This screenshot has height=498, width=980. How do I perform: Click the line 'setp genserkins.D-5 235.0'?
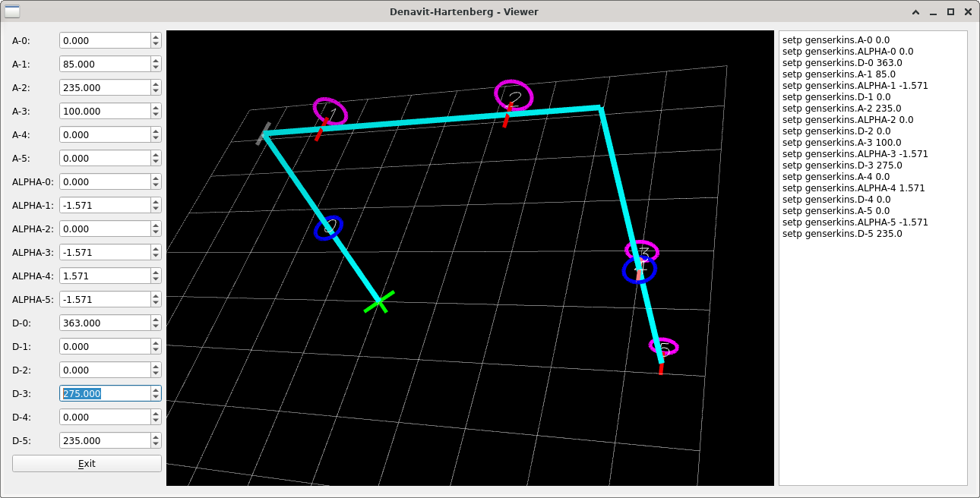click(842, 234)
